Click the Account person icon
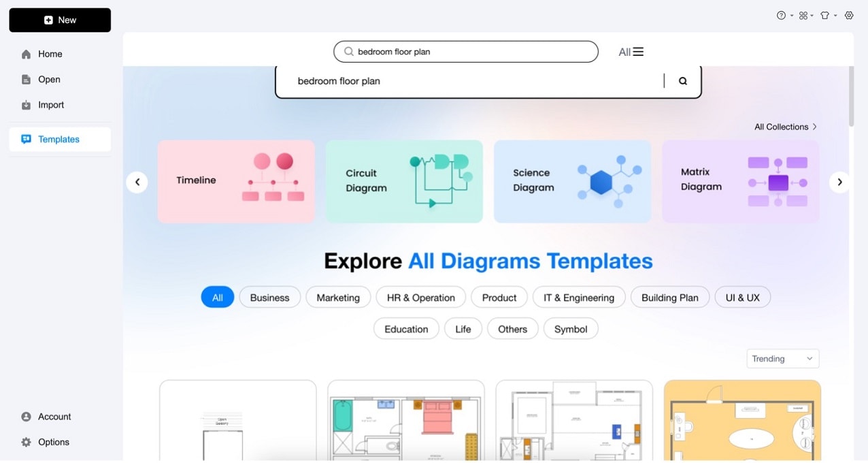 click(26, 417)
